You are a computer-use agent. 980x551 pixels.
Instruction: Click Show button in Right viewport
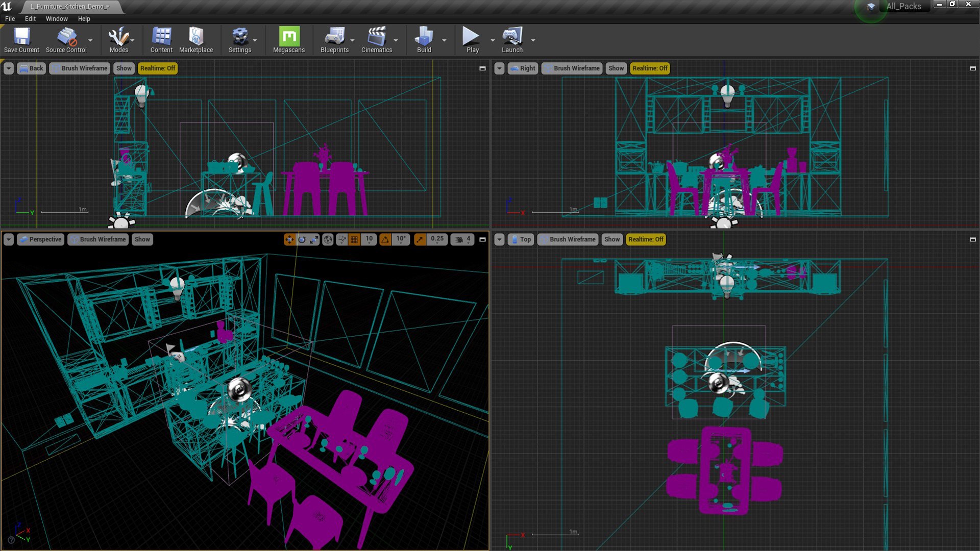(616, 68)
